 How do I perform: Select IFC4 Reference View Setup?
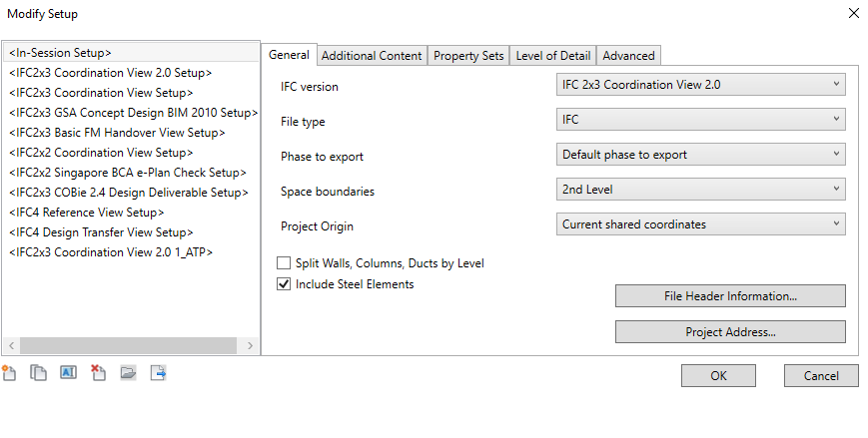[x=86, y=213]
